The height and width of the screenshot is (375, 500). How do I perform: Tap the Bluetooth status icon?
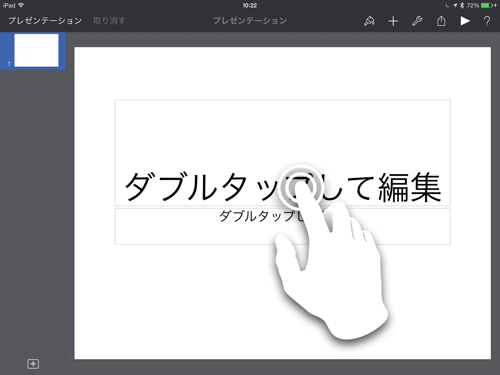462,5
